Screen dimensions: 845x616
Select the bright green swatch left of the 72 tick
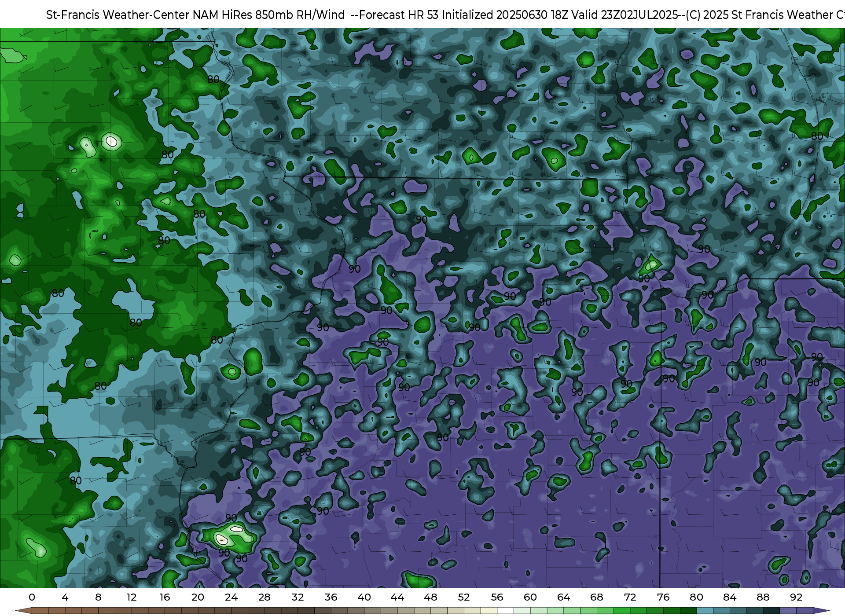pyautogui.click(x=621, y=611)
